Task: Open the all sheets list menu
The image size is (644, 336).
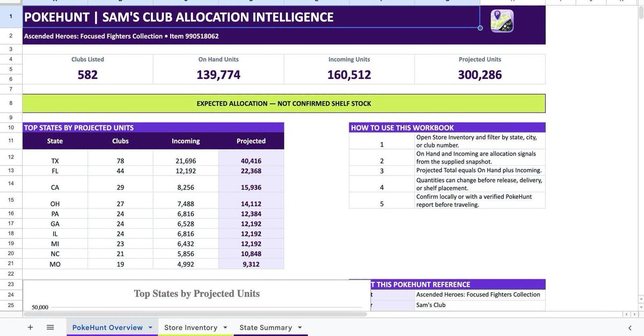Action: tap(50, 327)
